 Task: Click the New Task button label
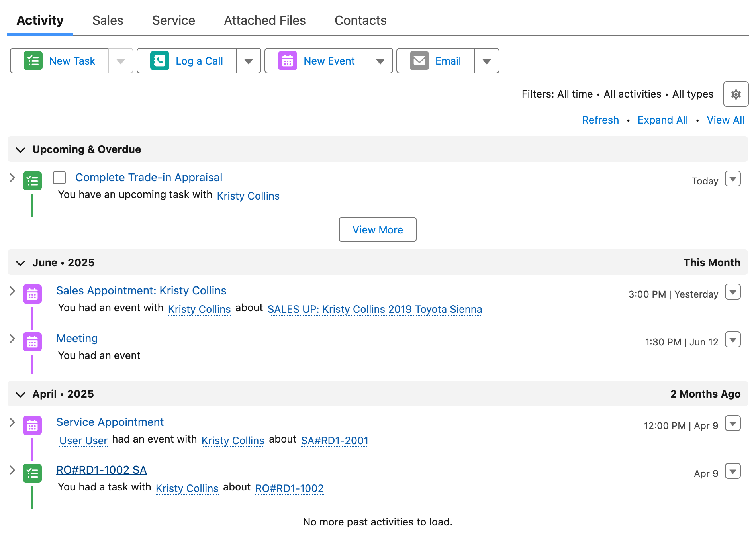click(72, 61)
